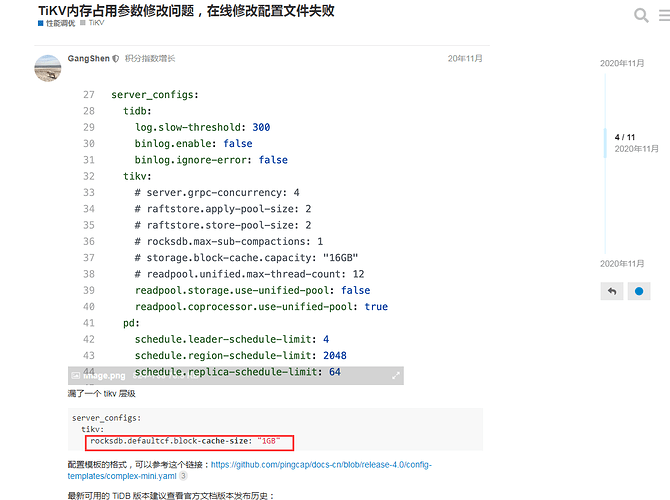Click the post date 20年11月
Viewport: 670px width, 500px height.
pyautogui.click(x=465, y=59)
